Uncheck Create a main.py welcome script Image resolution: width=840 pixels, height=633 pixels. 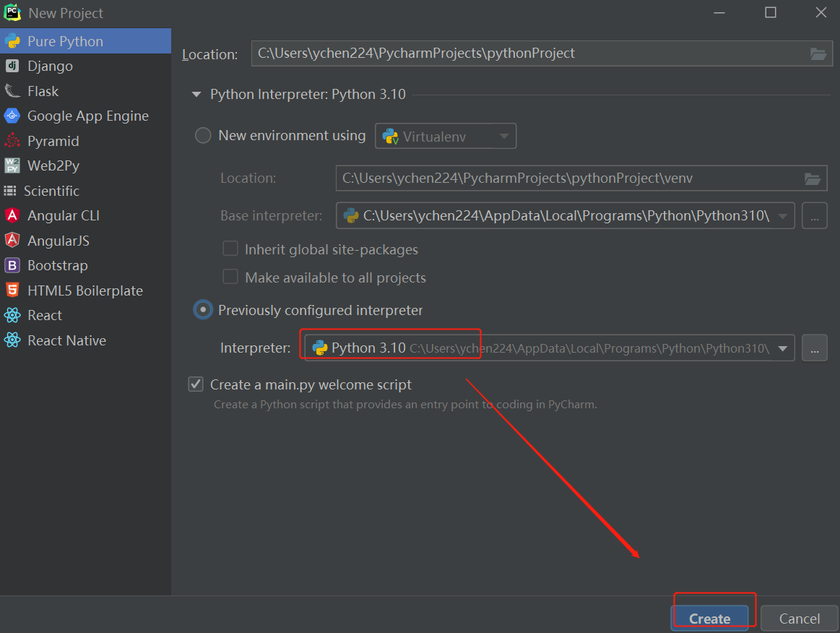(196, 384)
